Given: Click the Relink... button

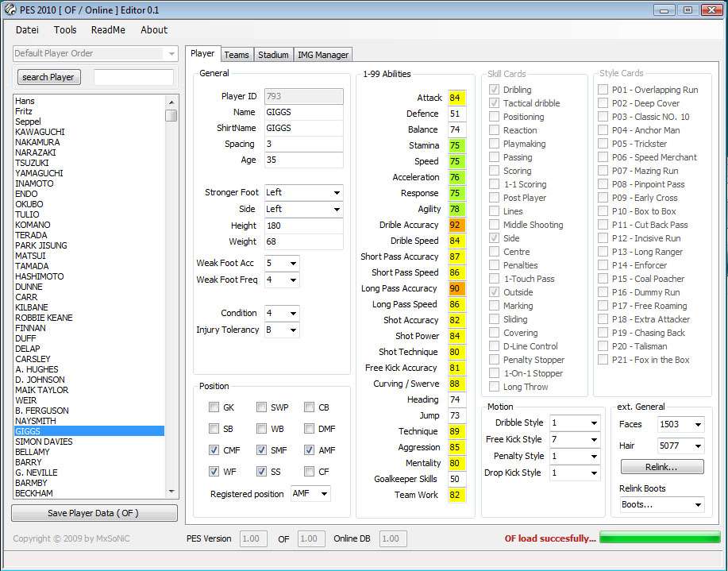Looking at the screenshot, I should [661, 466].
